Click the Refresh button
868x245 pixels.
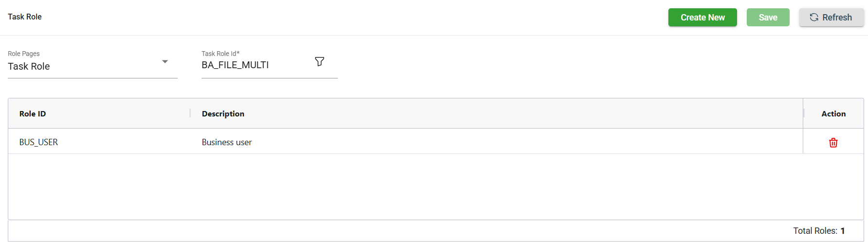(831, 18)
